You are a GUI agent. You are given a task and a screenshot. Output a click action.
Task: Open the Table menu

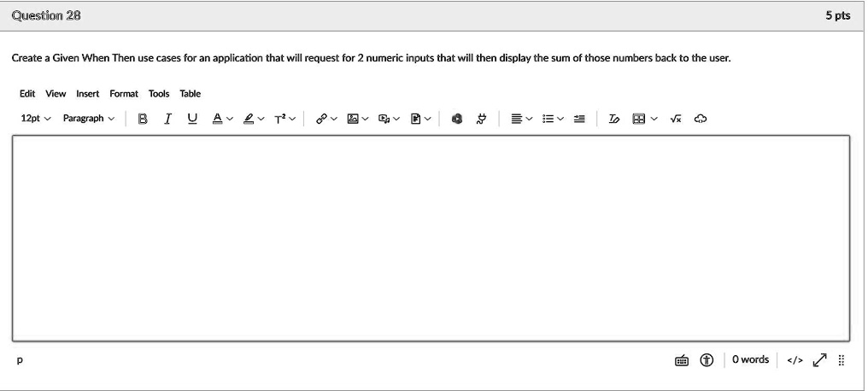point(190,93)
